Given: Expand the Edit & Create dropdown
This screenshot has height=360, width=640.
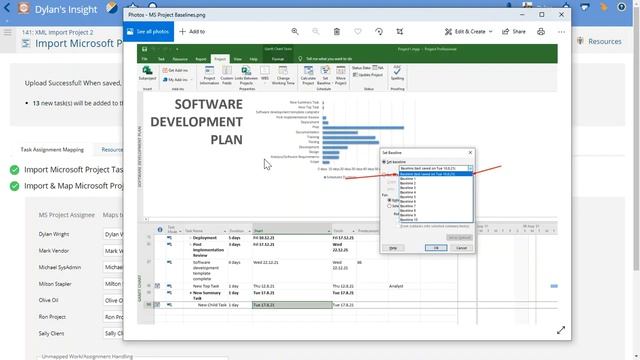Looking at the screenshot, I should point(468,31).
